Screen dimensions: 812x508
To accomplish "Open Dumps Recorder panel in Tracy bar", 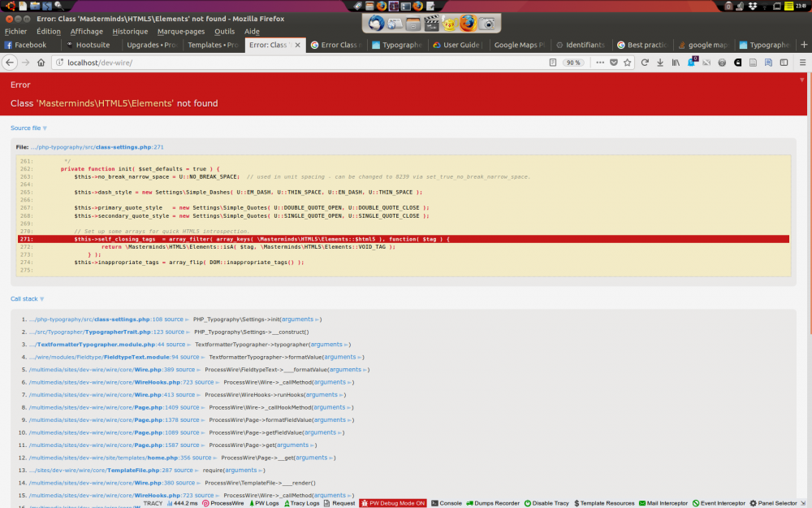I will point(492,503).
